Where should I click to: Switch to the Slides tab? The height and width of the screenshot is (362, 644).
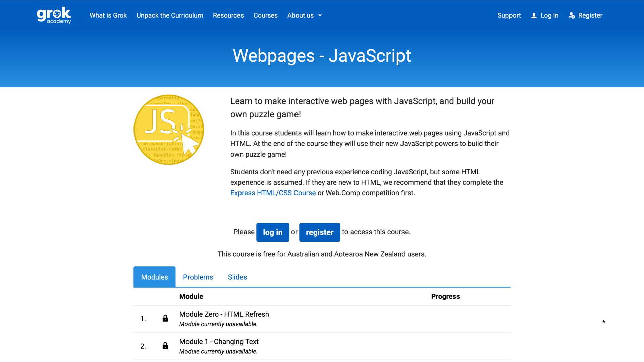(237, 277)
